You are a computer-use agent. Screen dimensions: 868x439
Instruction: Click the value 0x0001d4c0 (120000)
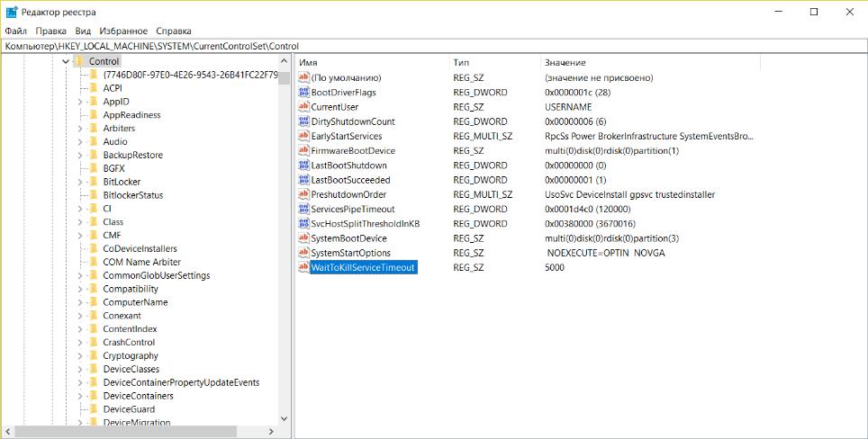click(x=587, y=209)
